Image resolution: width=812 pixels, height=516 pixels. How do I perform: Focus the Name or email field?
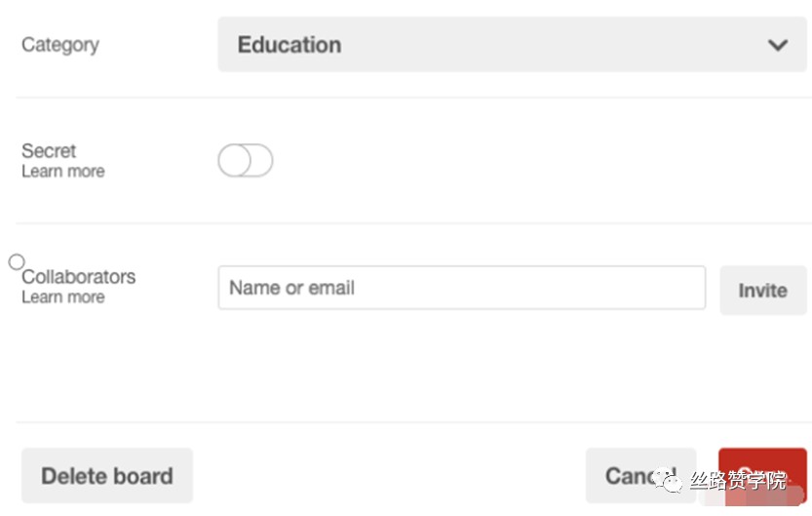point(462,288)
